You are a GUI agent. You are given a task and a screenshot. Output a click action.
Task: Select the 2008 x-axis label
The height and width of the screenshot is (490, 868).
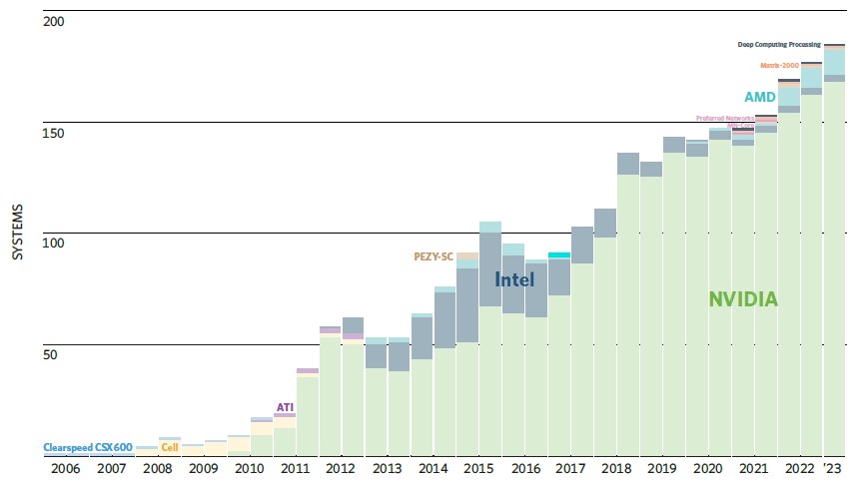157,468
